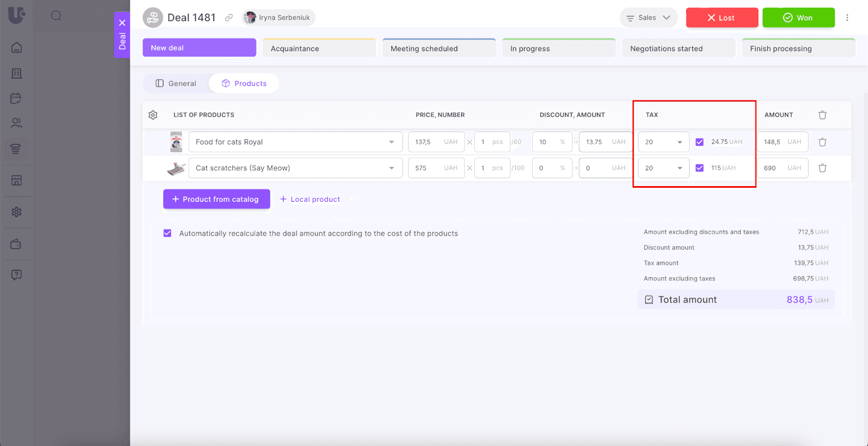Delete the Food for cats Royal row
The width and height of the screenshot is (868, 446).
pos(822,142)
